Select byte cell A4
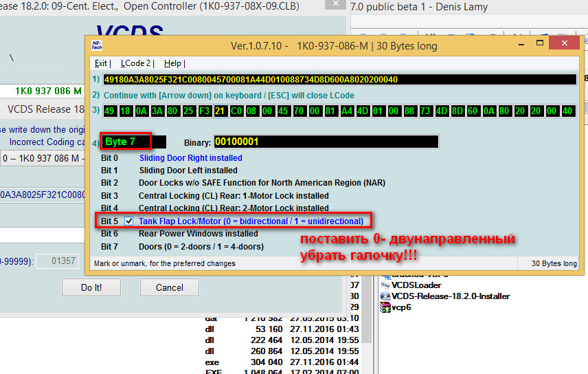 pyautogui.click(x=347, y=111)
